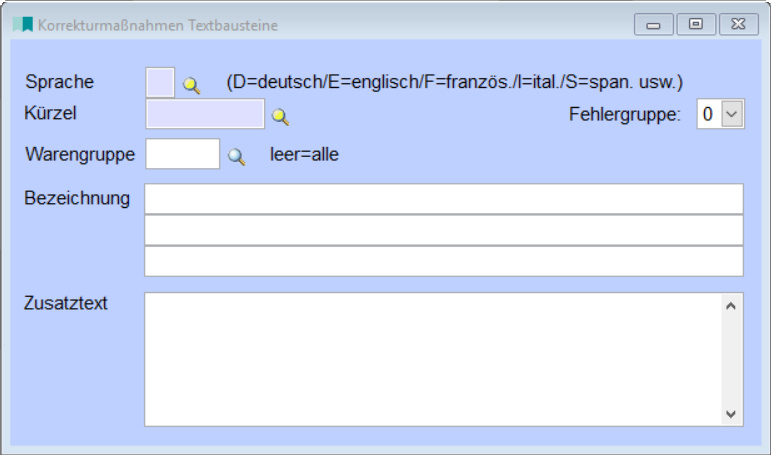Open the Sprache lookup magnifier

click(x=191, y=86)
